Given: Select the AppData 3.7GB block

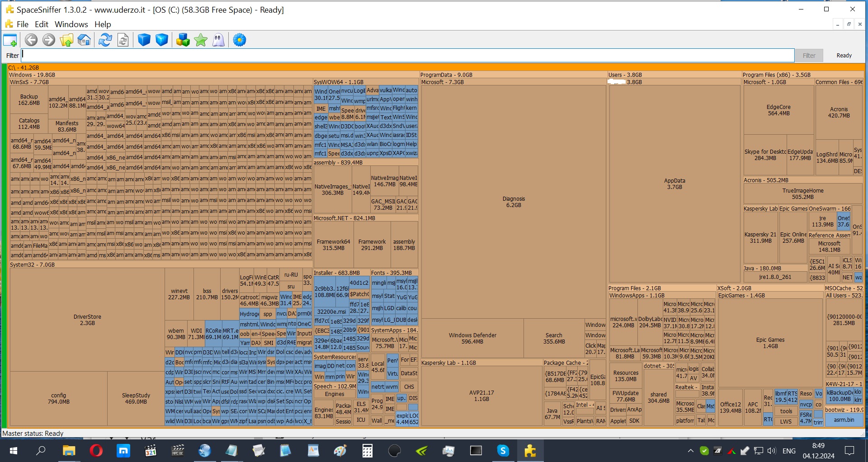Looking at the screenshot, I should point(675,184).
